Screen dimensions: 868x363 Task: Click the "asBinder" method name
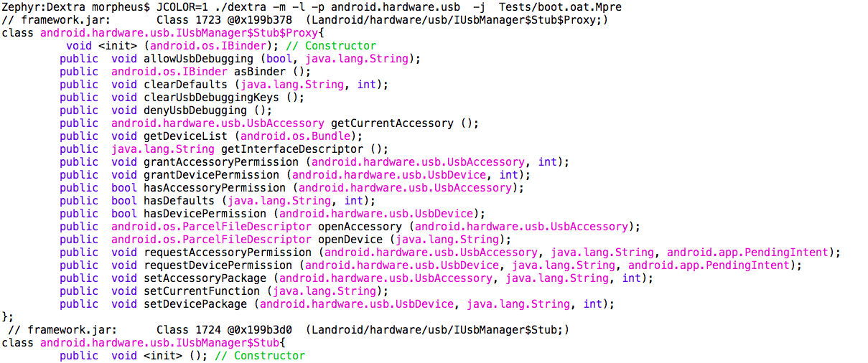pos(260,72)
